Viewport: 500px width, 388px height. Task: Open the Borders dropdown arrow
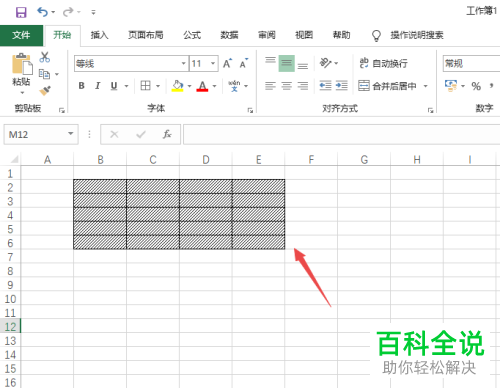tap(158, 86)
